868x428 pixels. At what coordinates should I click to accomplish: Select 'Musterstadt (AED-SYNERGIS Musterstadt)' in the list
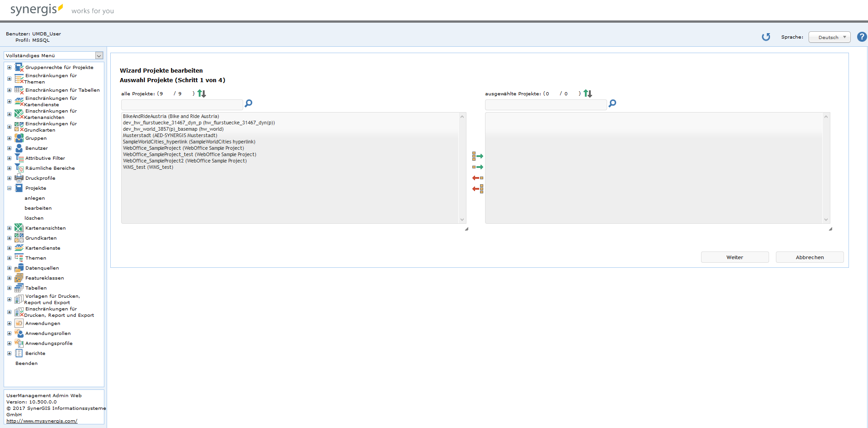(x=170, y=135)
